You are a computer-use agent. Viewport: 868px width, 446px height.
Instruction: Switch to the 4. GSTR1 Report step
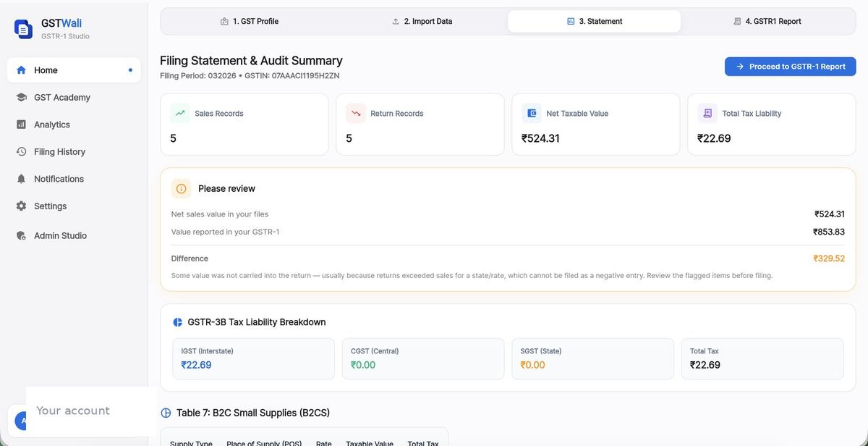[x=767, y=21]
